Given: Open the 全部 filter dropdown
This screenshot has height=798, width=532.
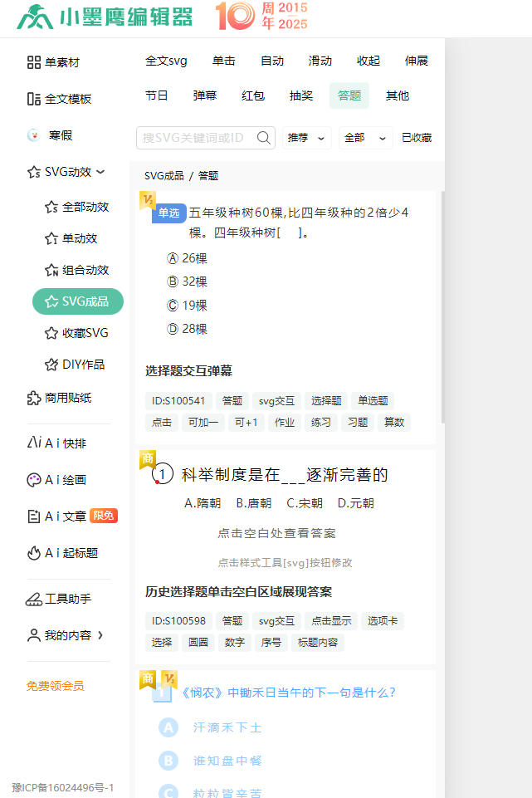Looking at the screenshot, I should pos(366,138).
